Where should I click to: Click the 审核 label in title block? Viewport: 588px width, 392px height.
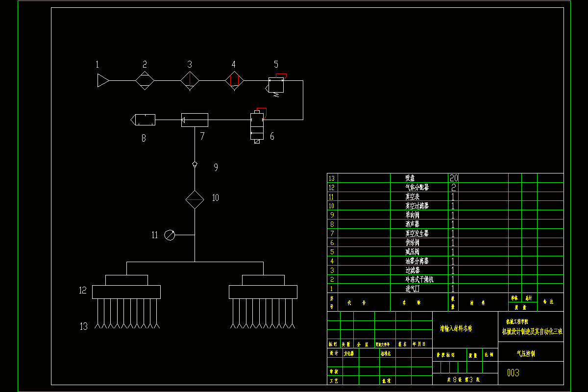(334, 371)
